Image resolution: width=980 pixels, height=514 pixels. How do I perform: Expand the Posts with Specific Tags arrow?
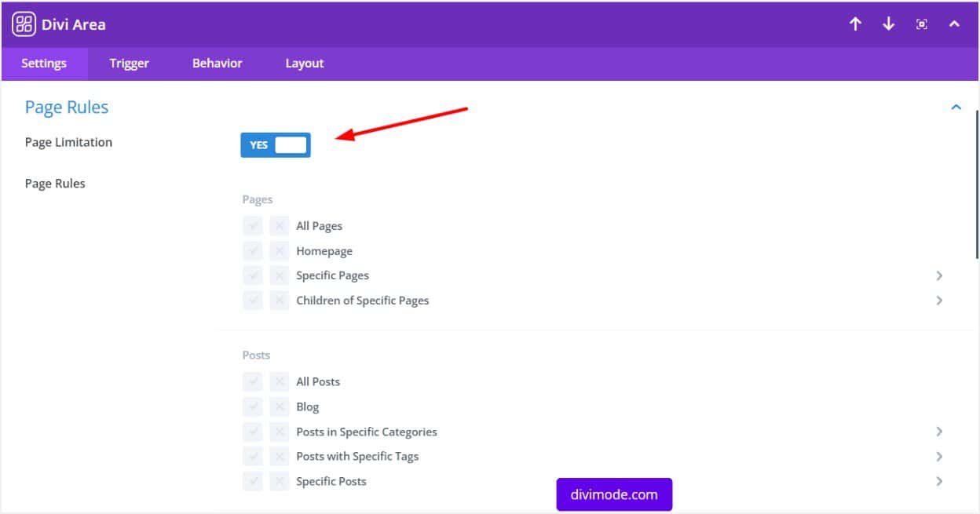point(939,457)
